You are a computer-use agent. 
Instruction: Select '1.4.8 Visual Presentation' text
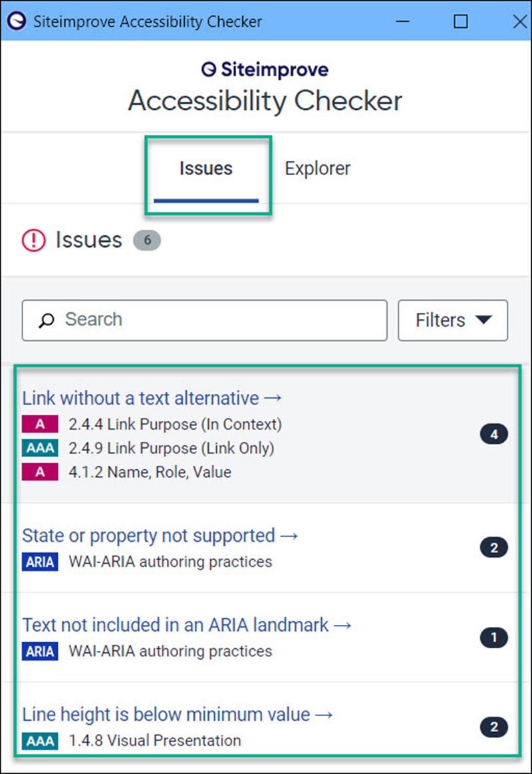155,741
